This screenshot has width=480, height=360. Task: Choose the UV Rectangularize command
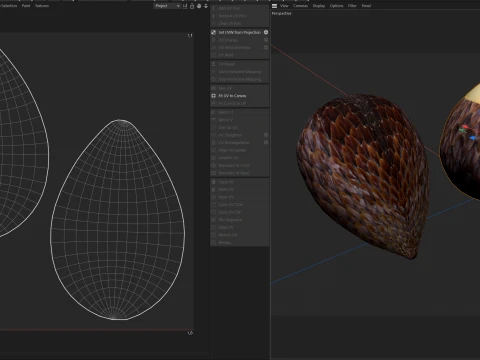[237, 143]
